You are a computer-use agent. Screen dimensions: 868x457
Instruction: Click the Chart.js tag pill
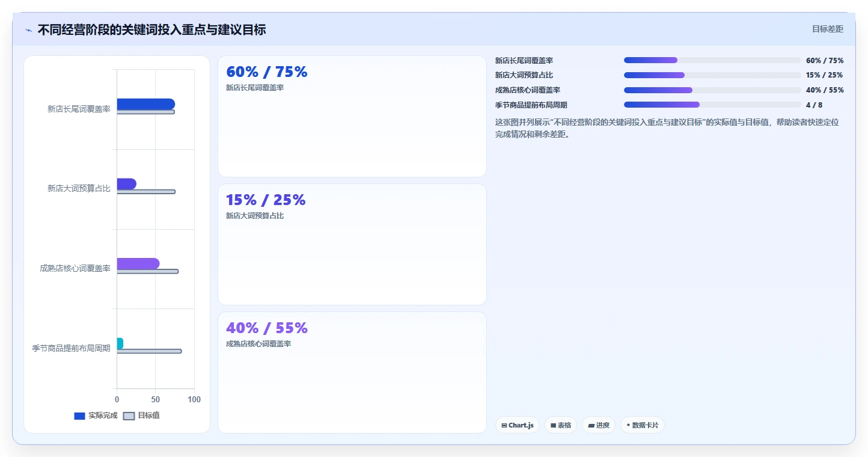[518, 425]
